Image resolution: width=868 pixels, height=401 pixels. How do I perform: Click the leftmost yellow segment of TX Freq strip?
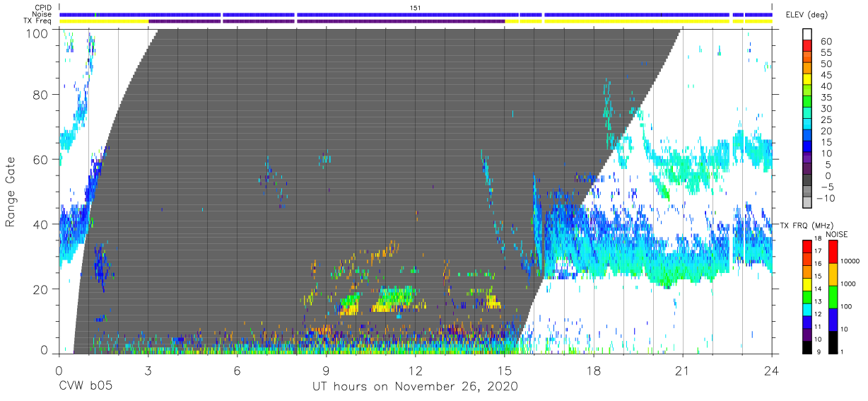tap(104, 21)
